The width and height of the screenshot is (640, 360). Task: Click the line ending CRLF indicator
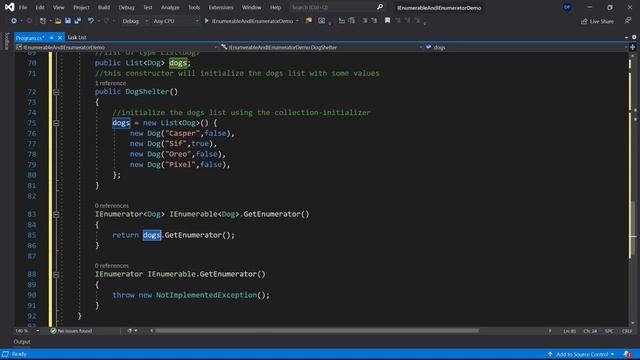point(627,331)
